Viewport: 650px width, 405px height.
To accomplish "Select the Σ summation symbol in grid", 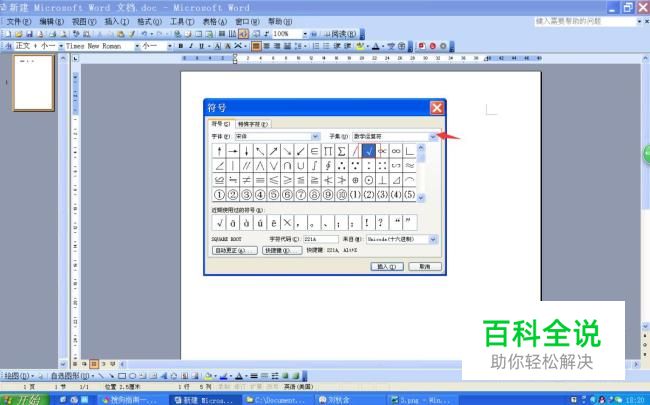I will pos(341,151).
